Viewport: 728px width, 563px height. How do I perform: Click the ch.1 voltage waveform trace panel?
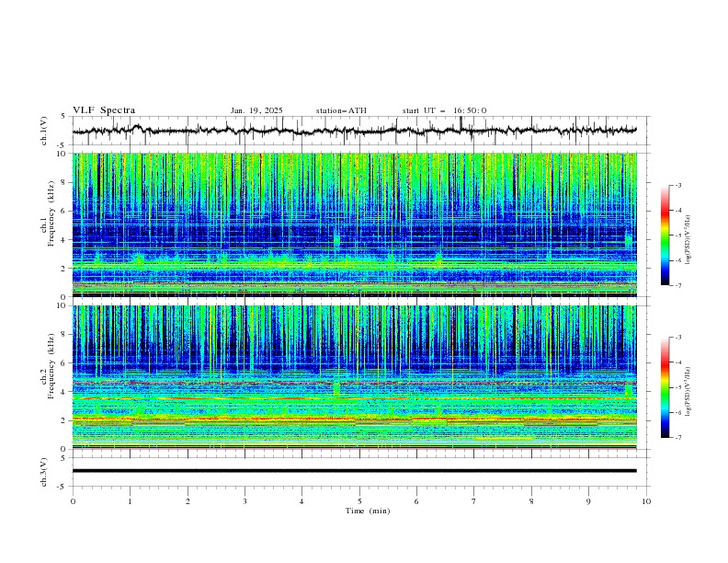click(360, 131)
